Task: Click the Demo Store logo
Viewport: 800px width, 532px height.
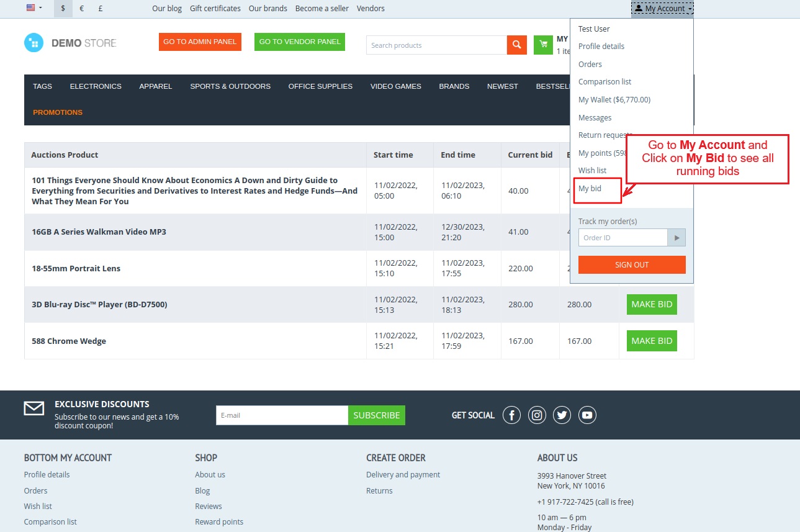Action: point(70,43)
